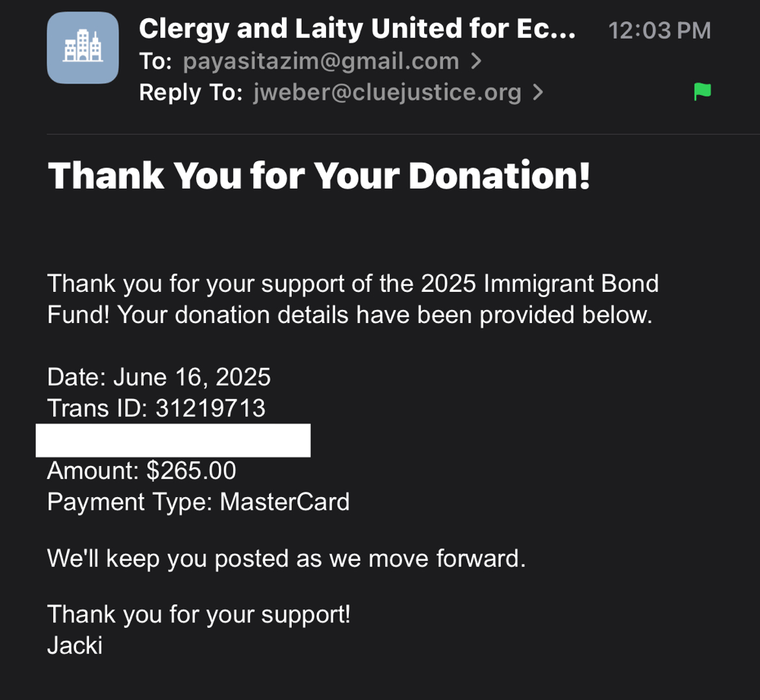760x700 pixels.
Task: Click the white redacted box
Action: tap(173, 441)
